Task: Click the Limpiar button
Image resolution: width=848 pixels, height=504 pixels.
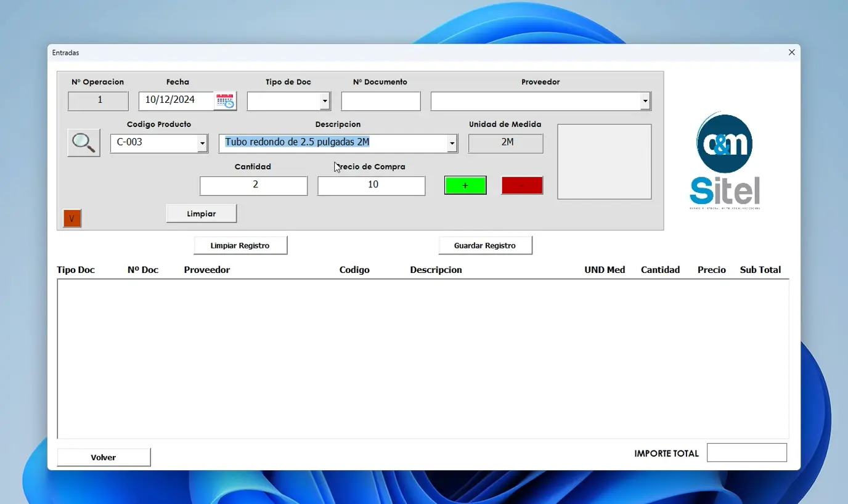Action: click(202, 214)
